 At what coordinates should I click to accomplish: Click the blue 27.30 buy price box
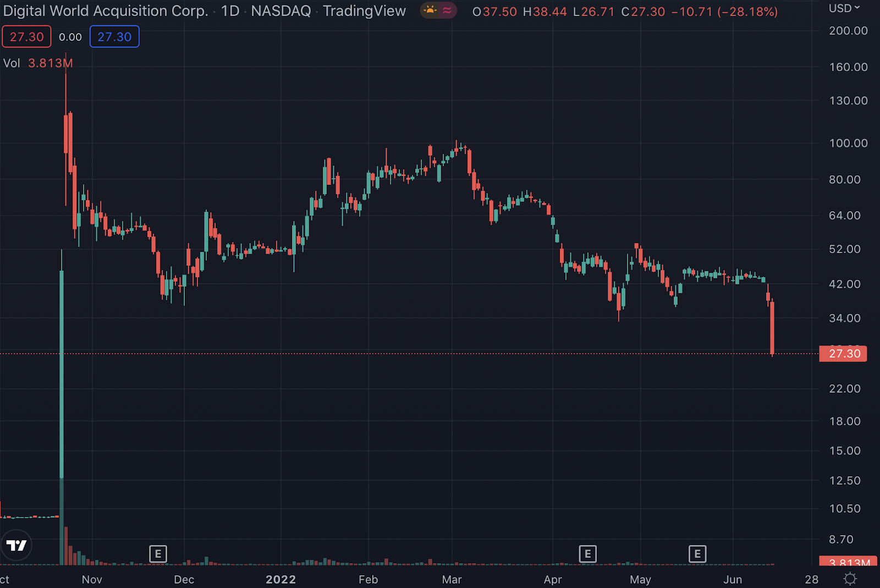click(114, 37)
